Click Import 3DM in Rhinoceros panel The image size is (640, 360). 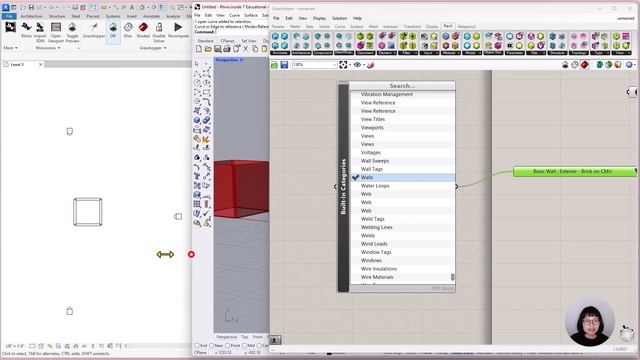point(40,32)
